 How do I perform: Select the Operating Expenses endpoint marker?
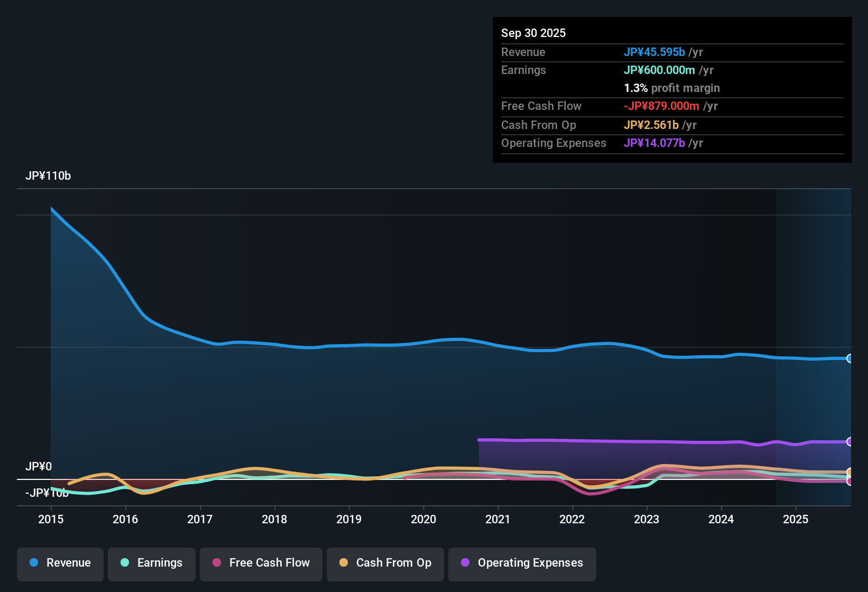tap(850, 441)
